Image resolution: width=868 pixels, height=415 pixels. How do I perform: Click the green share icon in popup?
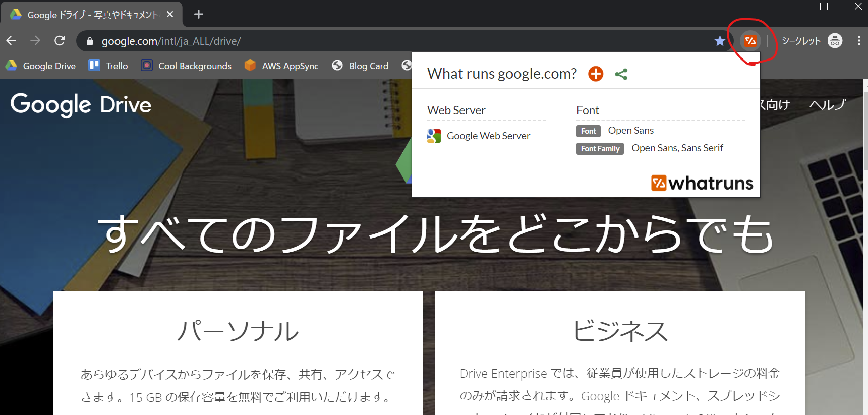(621, 74)
